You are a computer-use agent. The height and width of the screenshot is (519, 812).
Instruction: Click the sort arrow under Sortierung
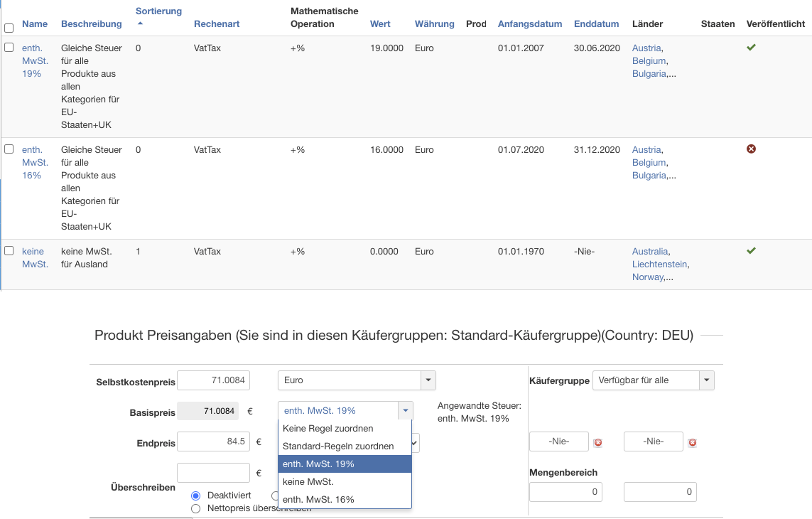click(x=140, y=23)
